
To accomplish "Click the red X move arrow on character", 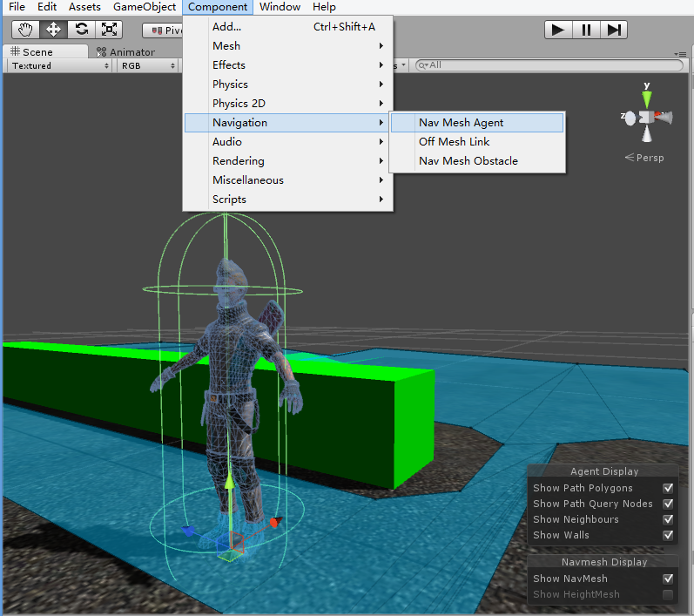I will click(275, 523).
